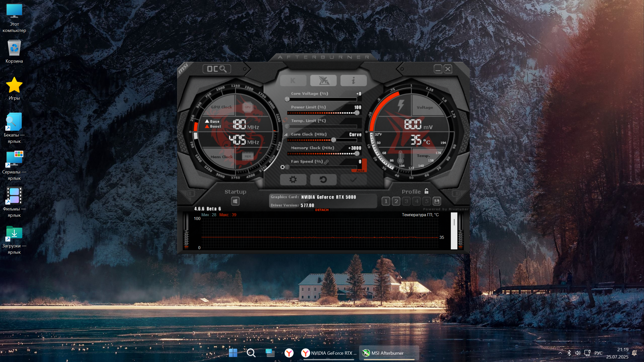644x362 pixels.
Task: Select profile slot 2
Action: click(396, 201)
